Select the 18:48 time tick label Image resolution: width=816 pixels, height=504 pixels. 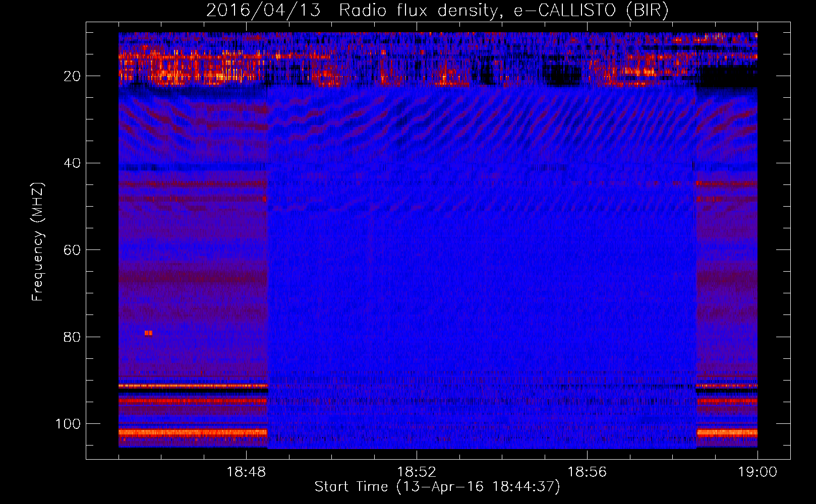pos(246,472)
